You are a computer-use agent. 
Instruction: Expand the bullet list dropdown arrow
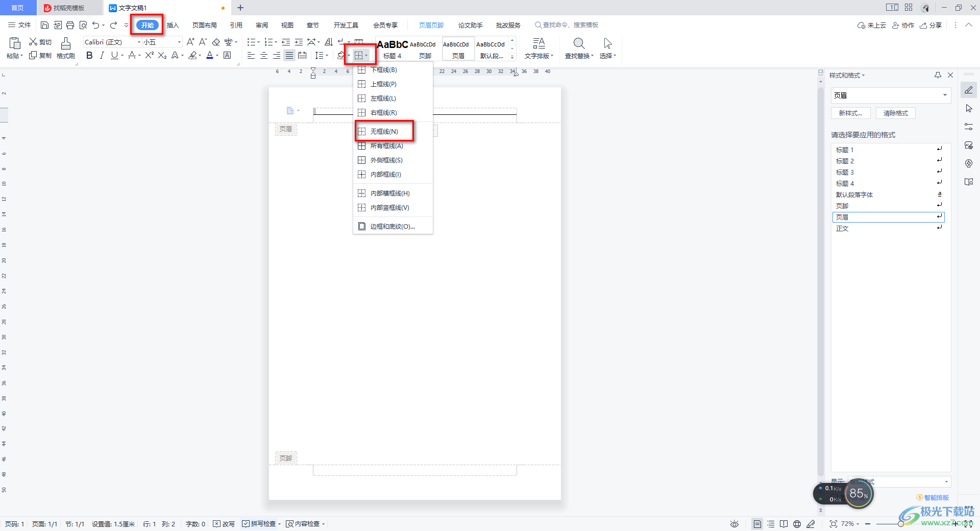259,42
